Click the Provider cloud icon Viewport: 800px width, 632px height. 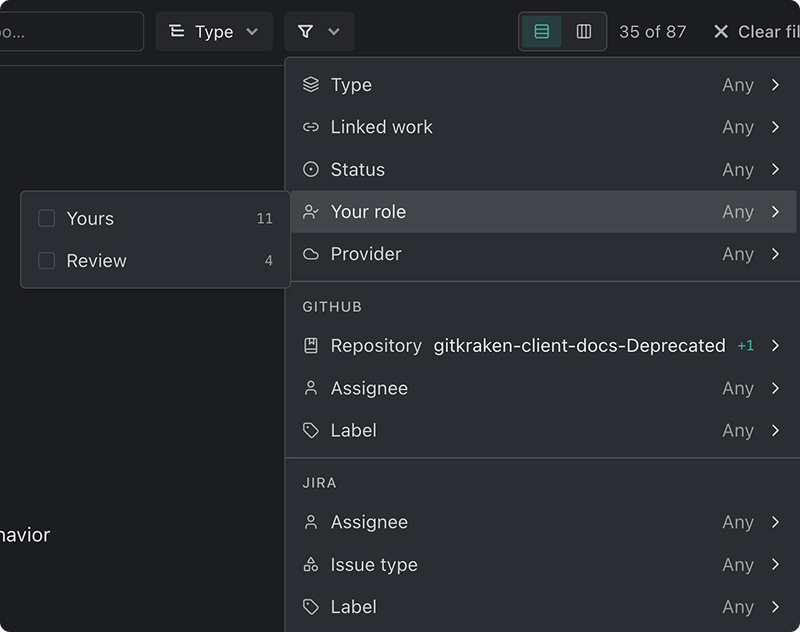[x=311, y=254]
